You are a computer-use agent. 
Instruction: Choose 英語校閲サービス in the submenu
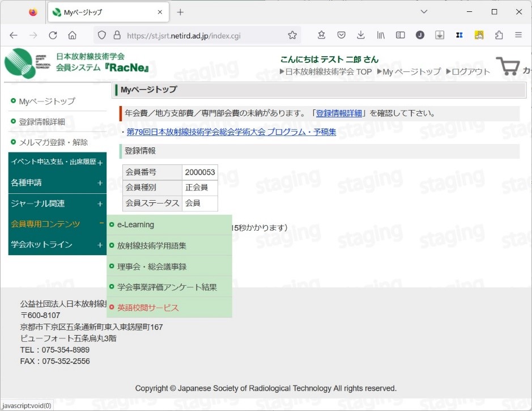148,308
